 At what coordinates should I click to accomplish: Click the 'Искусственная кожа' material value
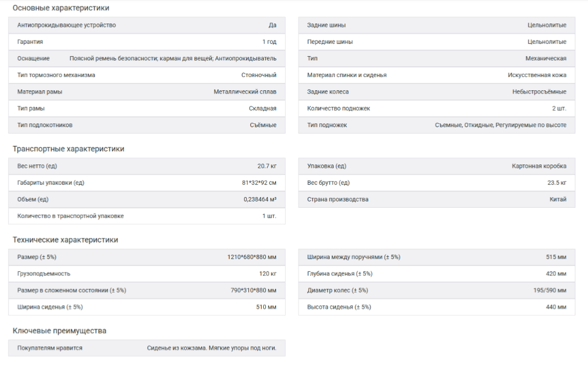coord(537,75)
